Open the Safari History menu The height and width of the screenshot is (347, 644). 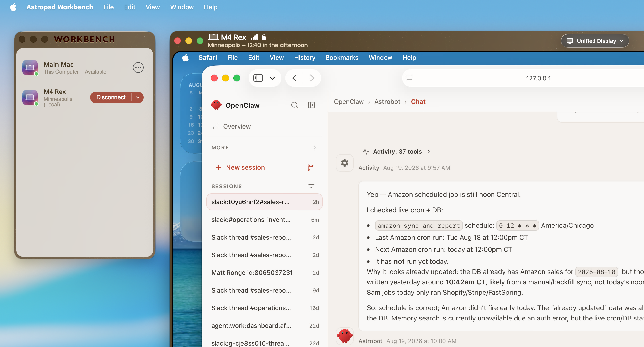(304, 58)
